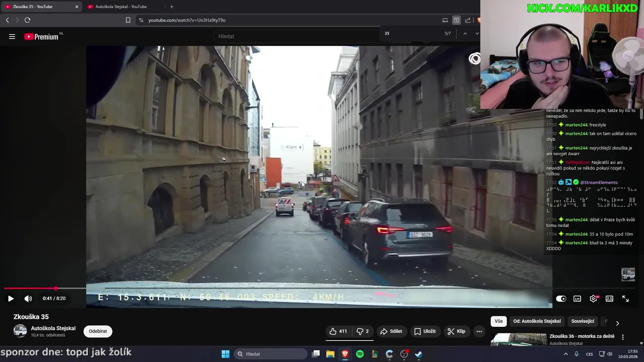Open Task View on the taskbar
The image size is (644, 362).
point(316,354)
